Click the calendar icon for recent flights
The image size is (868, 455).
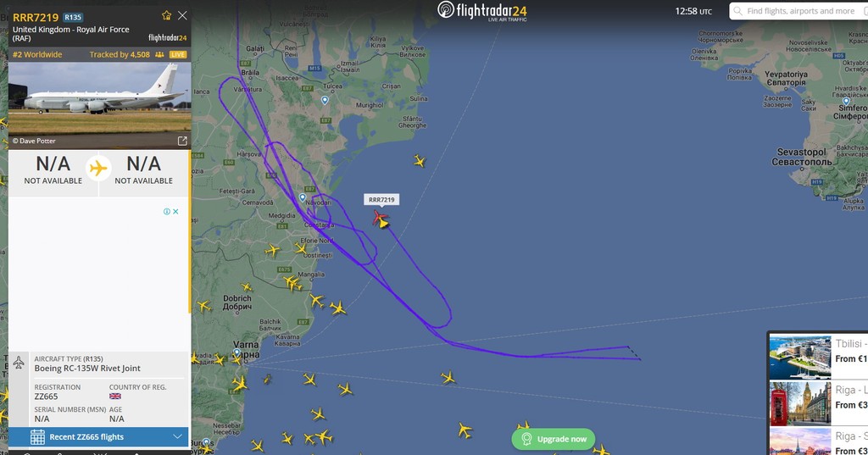click(x=37, y=436)
